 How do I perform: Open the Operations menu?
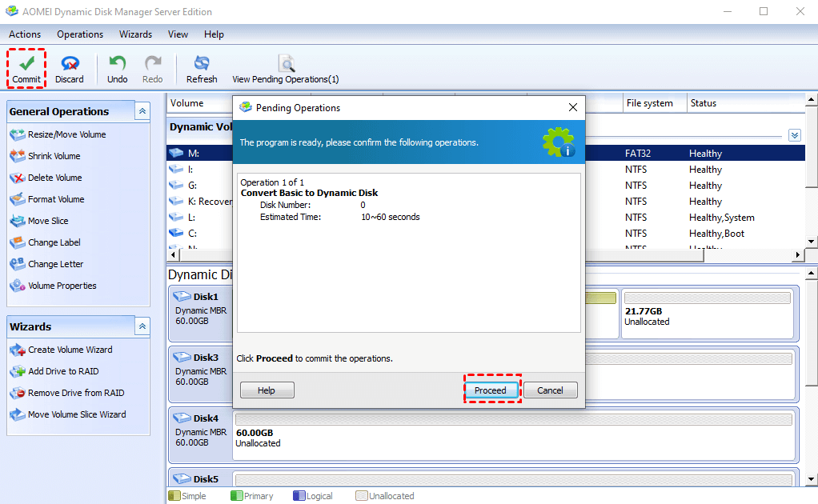tap(80, 34)
